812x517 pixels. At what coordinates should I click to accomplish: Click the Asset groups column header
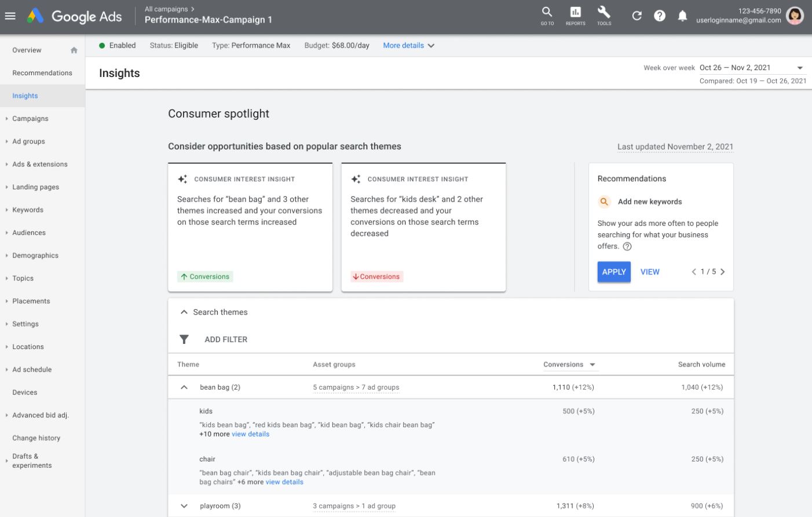pyautogui.click(x=334, y=365)
